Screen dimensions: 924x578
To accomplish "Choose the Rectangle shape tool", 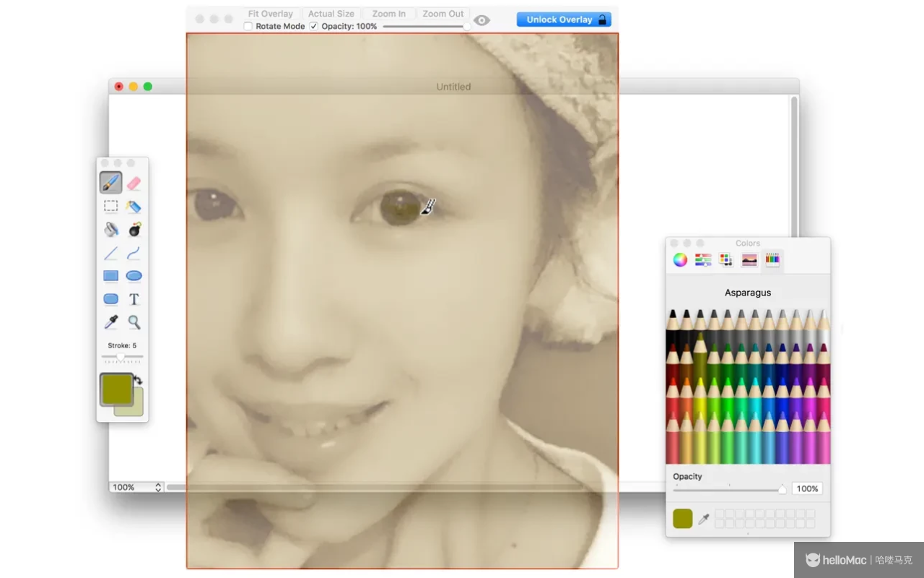I will pyautogui.click(x=110, y=276).
